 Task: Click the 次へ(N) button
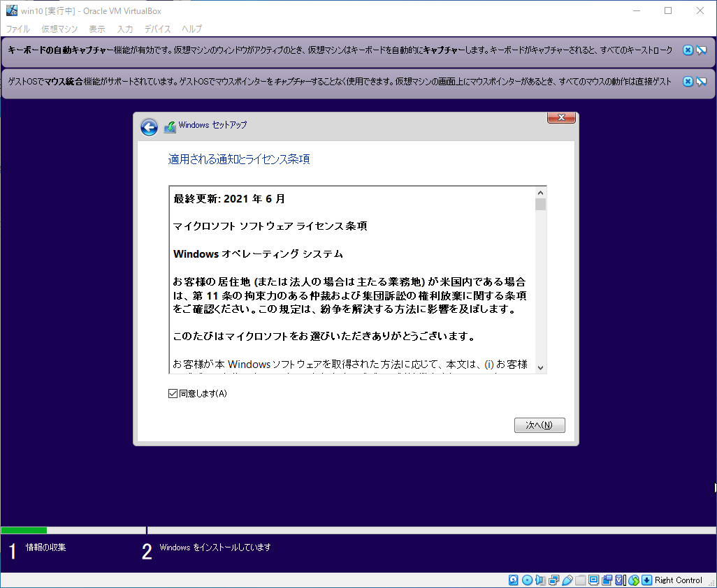point(539,425)
